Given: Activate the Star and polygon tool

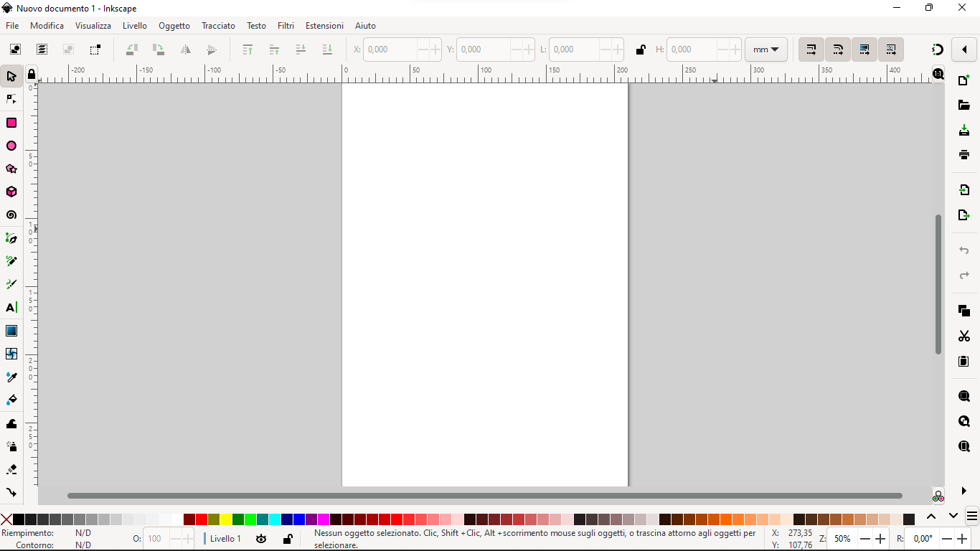Looking at the screenshot, I should pyautogui.click(x=11, y=169).
